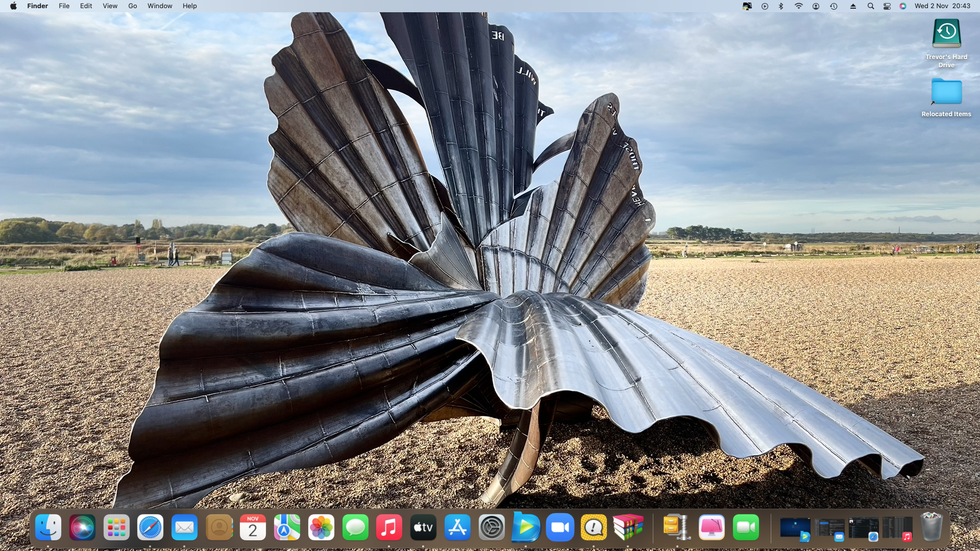
Task: Open the Apple TV app
Action: pyautogui.click(x=423, y=527)
